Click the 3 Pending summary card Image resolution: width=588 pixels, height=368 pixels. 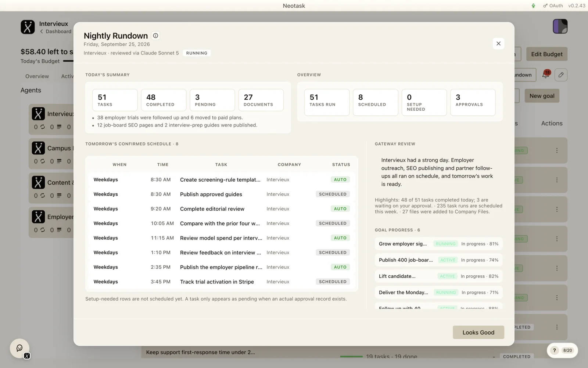[212, 100]
